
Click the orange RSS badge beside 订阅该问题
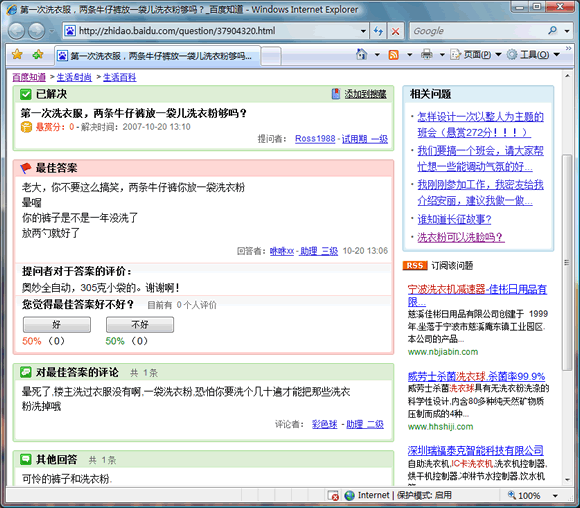[415, 265]
